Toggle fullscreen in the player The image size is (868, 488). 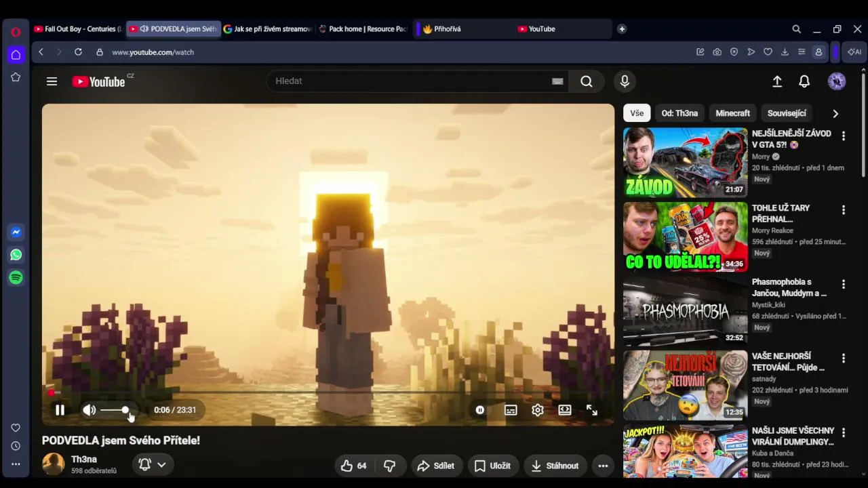(592, 410)
